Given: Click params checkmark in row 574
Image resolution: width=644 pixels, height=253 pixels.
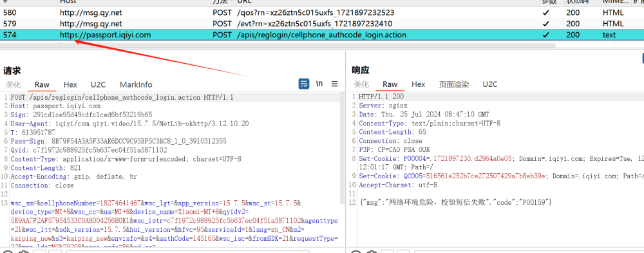Looking at the screenshot, I should coord(545,35).
